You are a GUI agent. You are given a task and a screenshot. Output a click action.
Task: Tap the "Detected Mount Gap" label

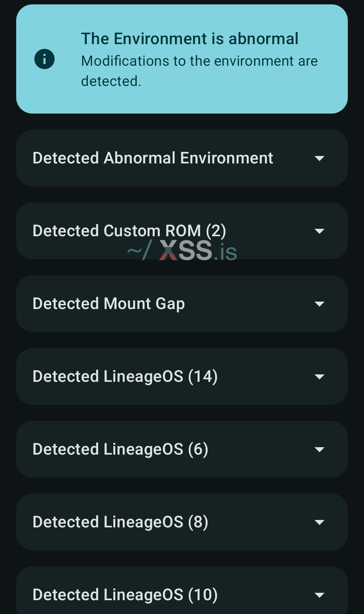(109, 304)
